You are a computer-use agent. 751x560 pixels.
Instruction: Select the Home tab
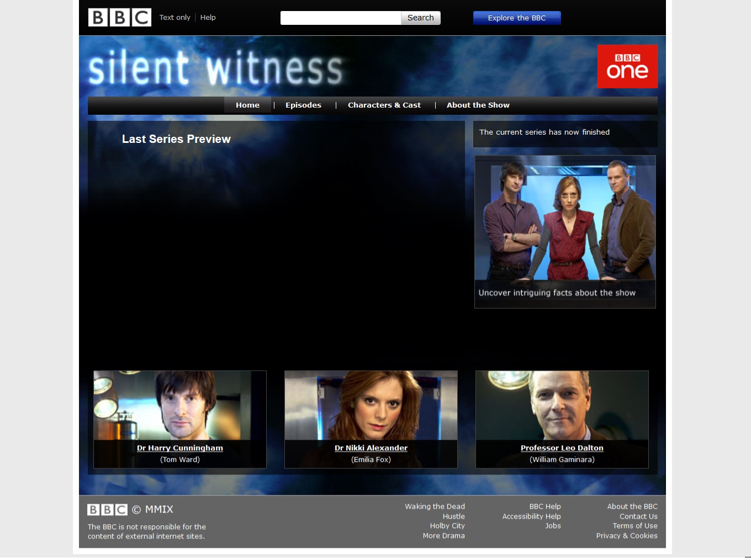coord(247,105)
